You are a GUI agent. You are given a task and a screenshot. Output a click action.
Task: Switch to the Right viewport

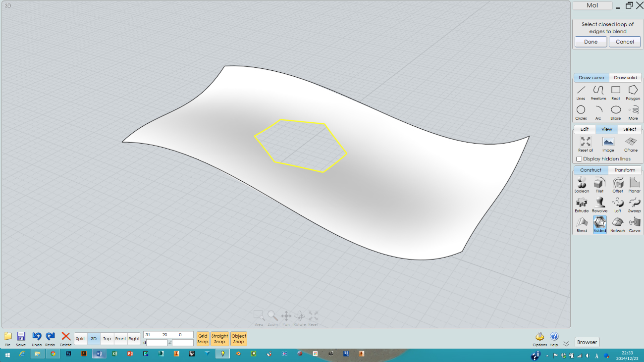click(134, 339)
